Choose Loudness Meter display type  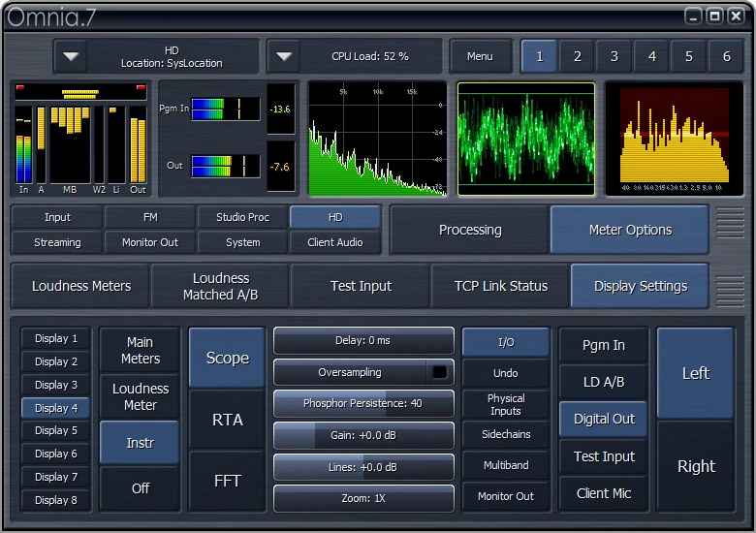click(140, 396)
